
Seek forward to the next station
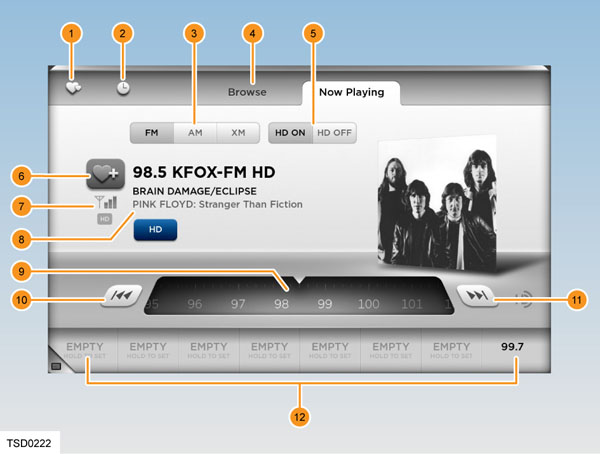pyautogui.click(x=475, y=296)
